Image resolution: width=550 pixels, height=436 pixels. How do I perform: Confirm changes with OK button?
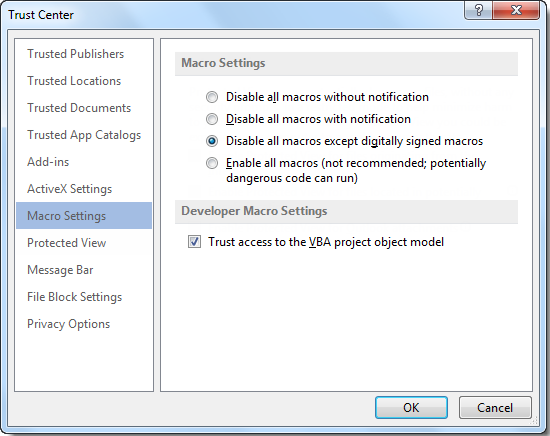pos(411,408)
